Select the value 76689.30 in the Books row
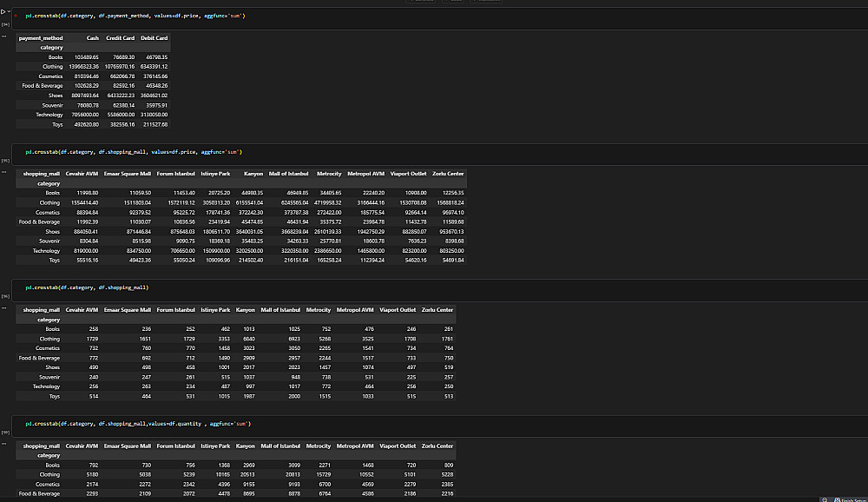This screenshot has height=502, width=868. pyautogui.click(x=123, y=57)
